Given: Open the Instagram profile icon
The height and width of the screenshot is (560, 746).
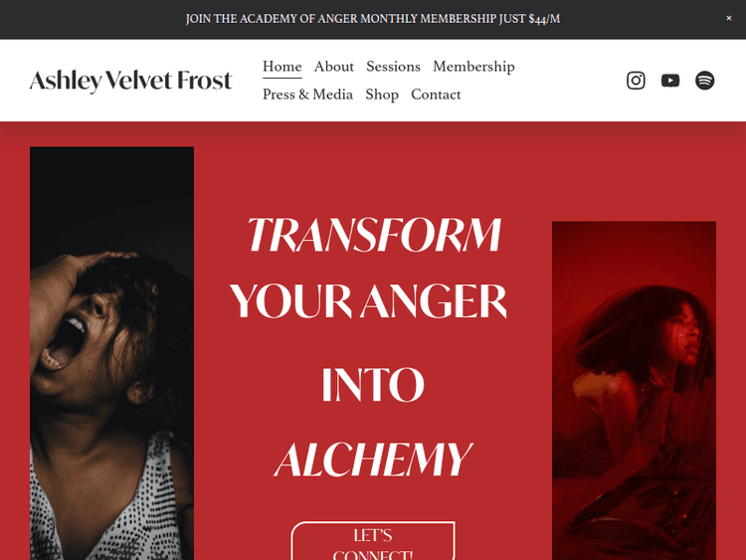Looking at the screenshot, I should (636, 81).
